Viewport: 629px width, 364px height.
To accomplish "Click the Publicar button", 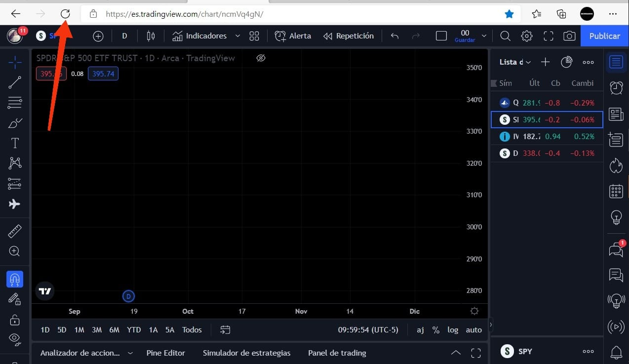I will point(604,36).
